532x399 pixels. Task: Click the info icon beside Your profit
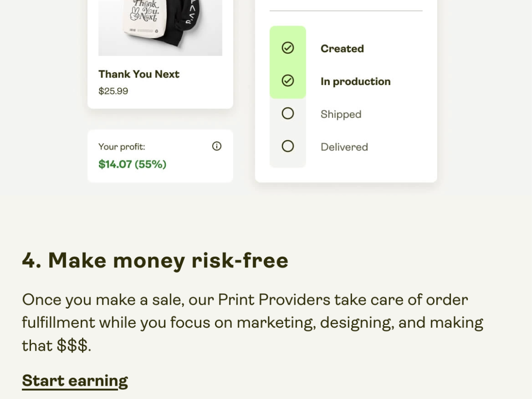[217, 146]
